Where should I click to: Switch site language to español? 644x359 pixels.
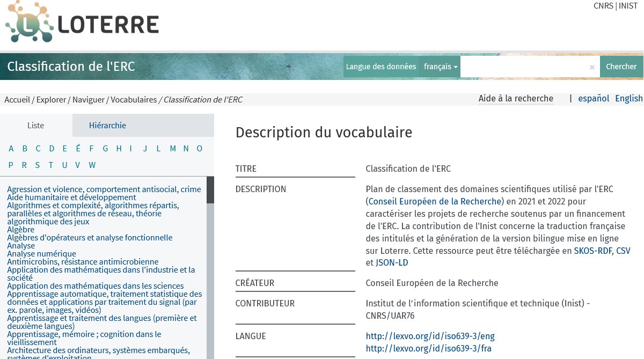coord(594,98)
